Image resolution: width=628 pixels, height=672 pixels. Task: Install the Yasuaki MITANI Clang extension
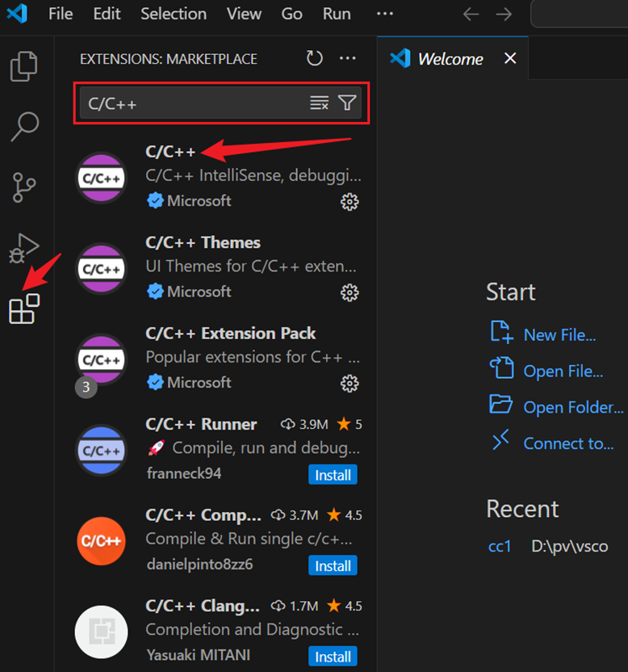click(333, 657)
